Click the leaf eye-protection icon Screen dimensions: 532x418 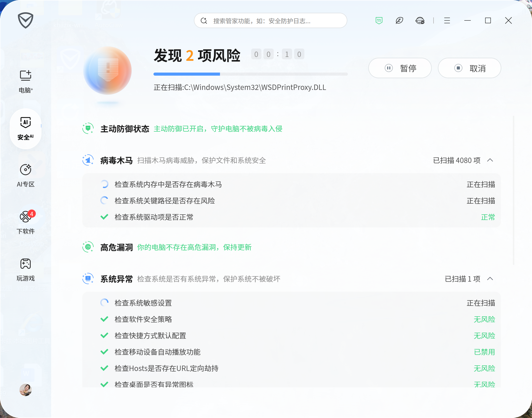tap(400, 20)
